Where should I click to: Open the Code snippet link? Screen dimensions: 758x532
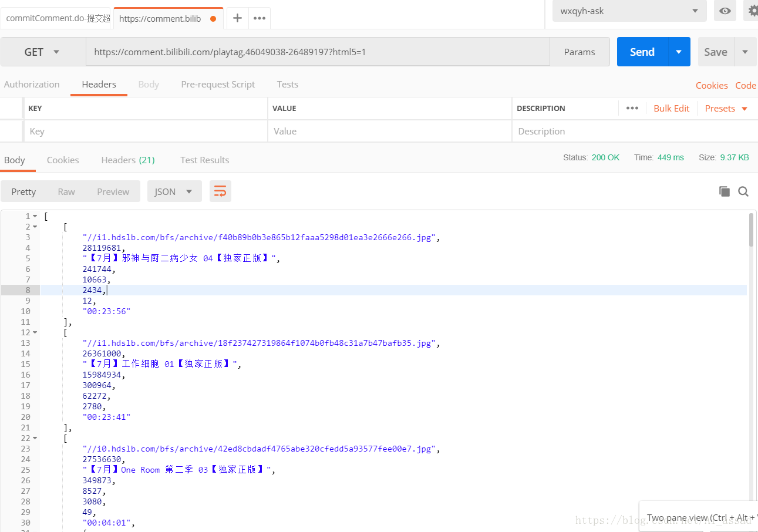746,85
